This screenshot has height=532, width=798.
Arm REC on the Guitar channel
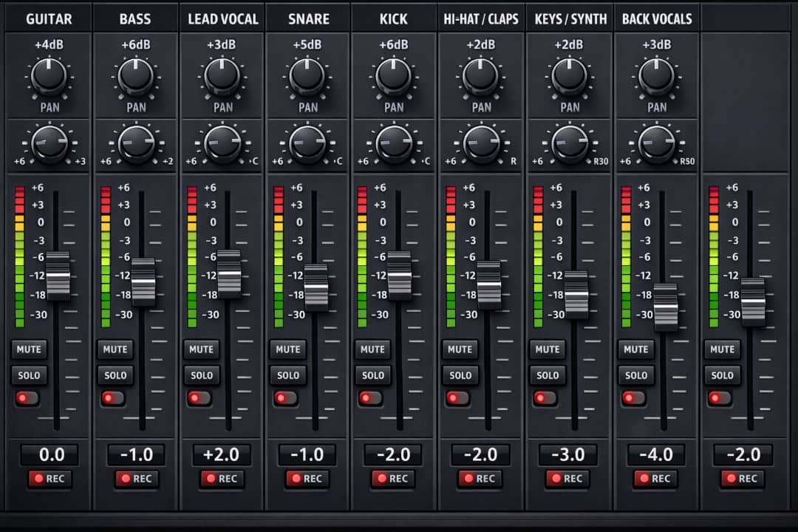click(51, 479)
